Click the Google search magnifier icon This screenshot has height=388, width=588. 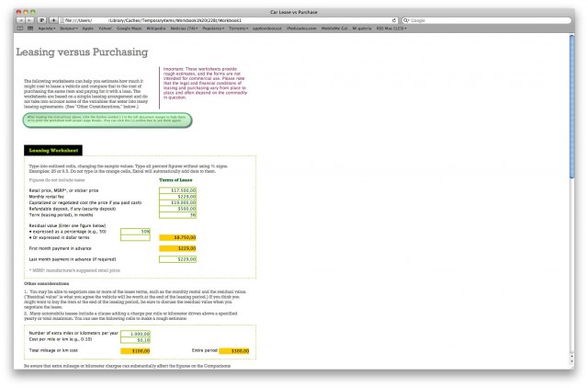pos(406,20)
